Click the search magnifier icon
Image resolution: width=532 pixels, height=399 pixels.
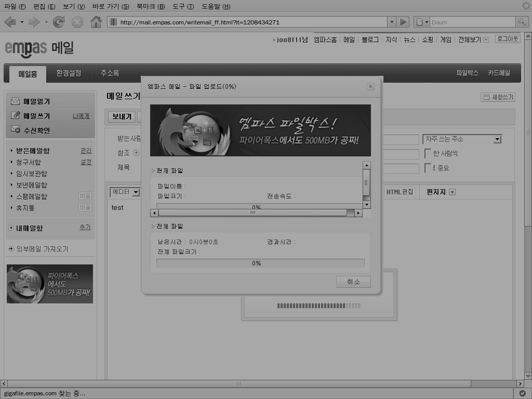[522, 22]
